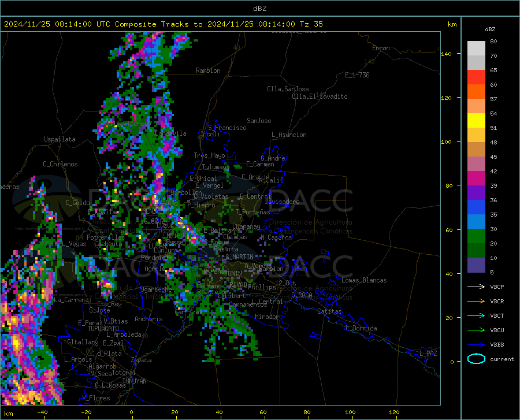Pick the red 60–65 dBZ legend swatch

click(476, 77)
